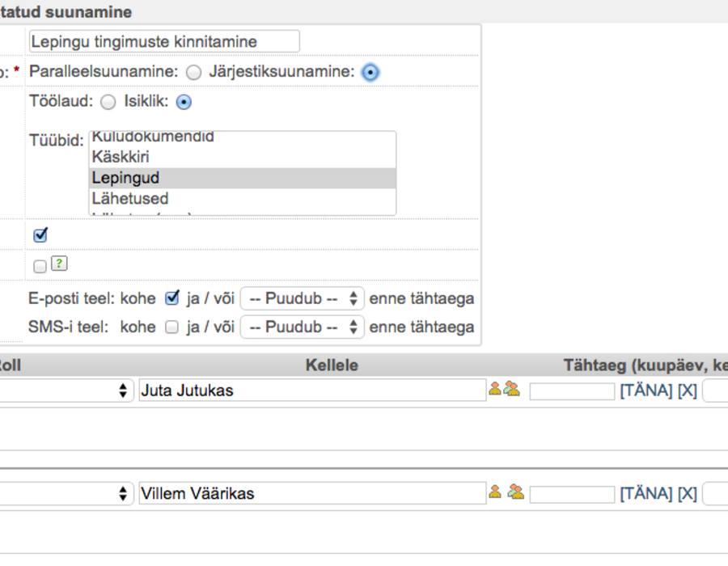Select single user icon beside Villem Väärikas

(495, 492)
